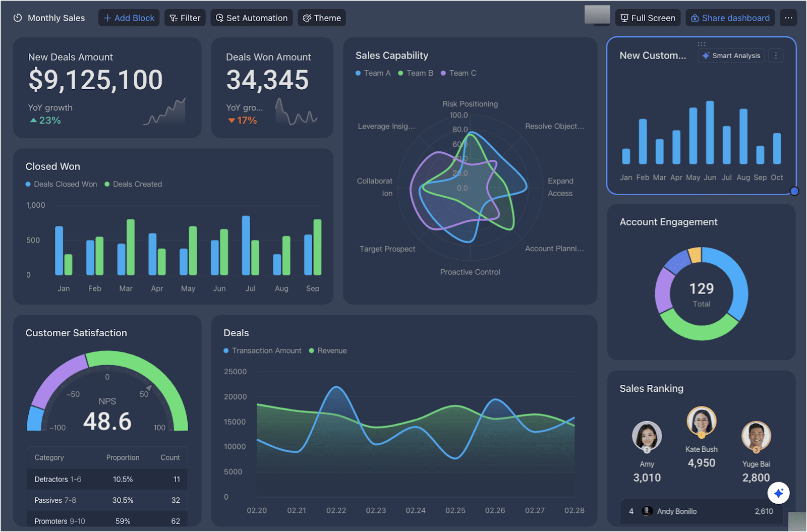Select Monthly Sales in the top bar
This screenshot has width=807, height=532.
coord(56,18)
